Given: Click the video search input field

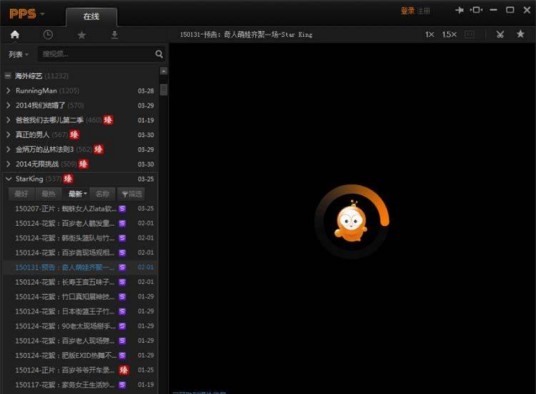Looking at the screenshot, I should 96,54.
